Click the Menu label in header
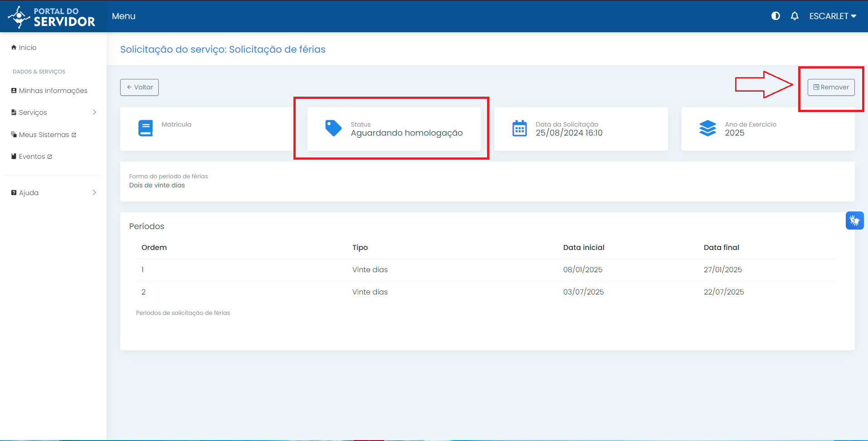The width and height of the screenshot is (868, 441). click(124, 16)
